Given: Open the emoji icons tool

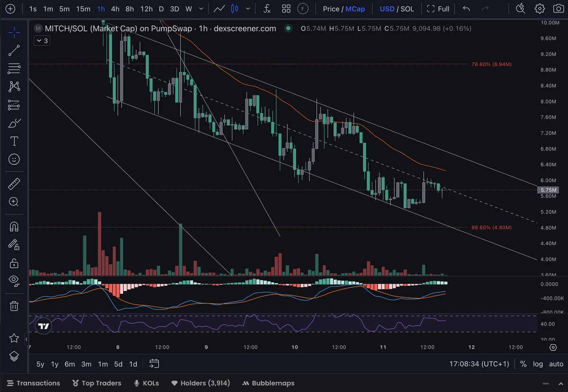Looking at the screenshot, I should (x=14, y=159).
